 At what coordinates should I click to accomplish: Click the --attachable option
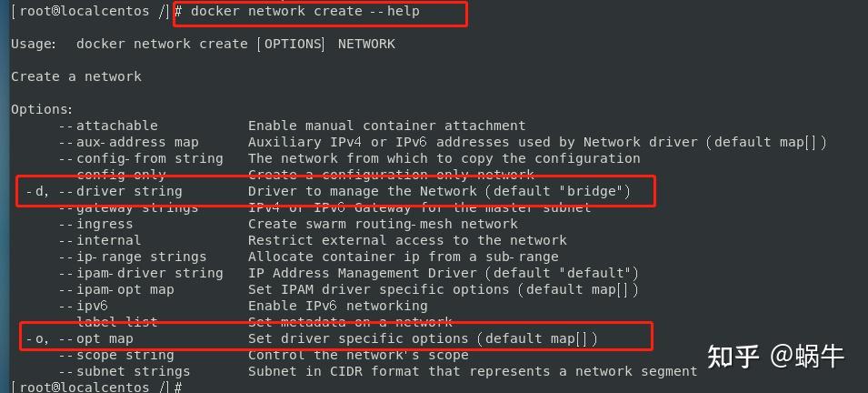pos(108,126)
